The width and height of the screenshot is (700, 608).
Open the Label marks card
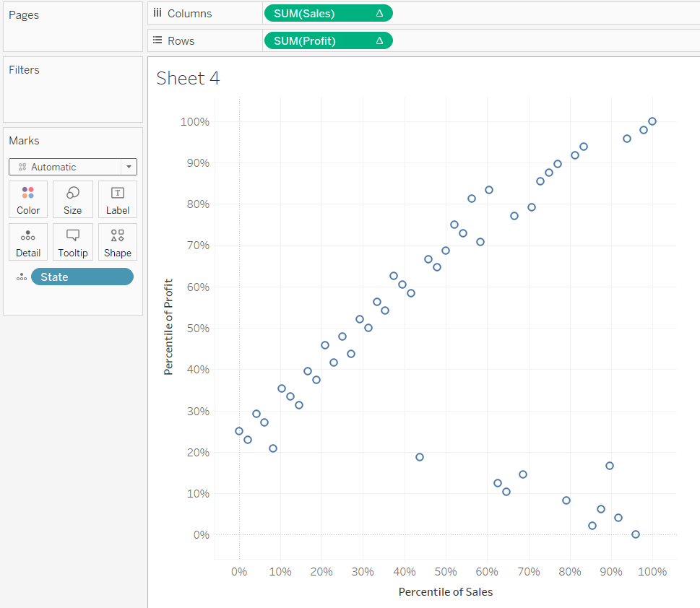(118, 199)
